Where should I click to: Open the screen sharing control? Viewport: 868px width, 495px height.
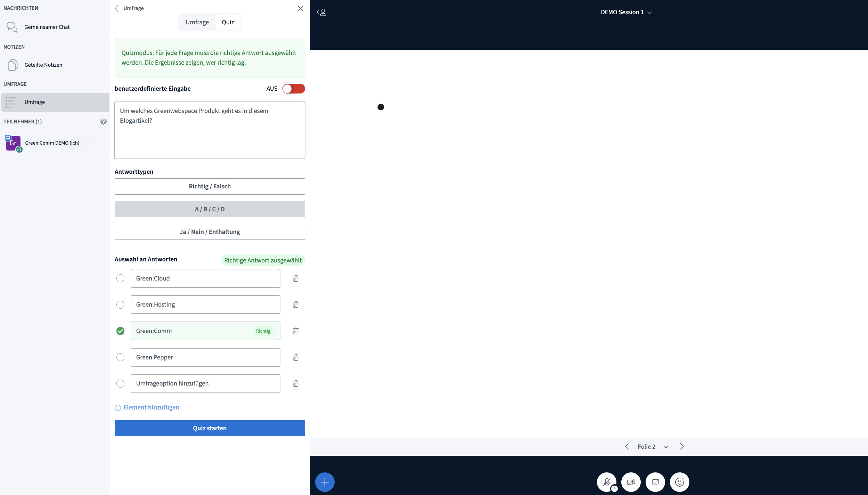[655, 482]
